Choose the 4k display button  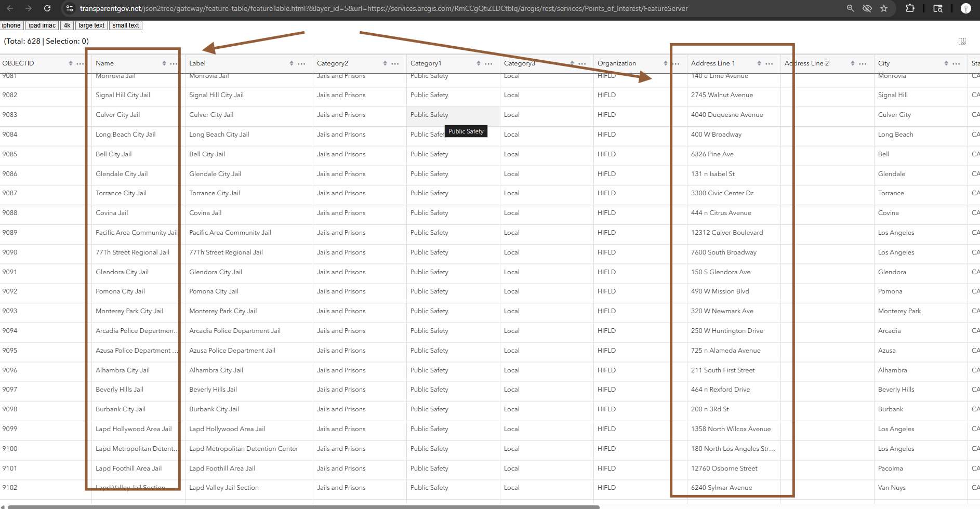[67, 25]
